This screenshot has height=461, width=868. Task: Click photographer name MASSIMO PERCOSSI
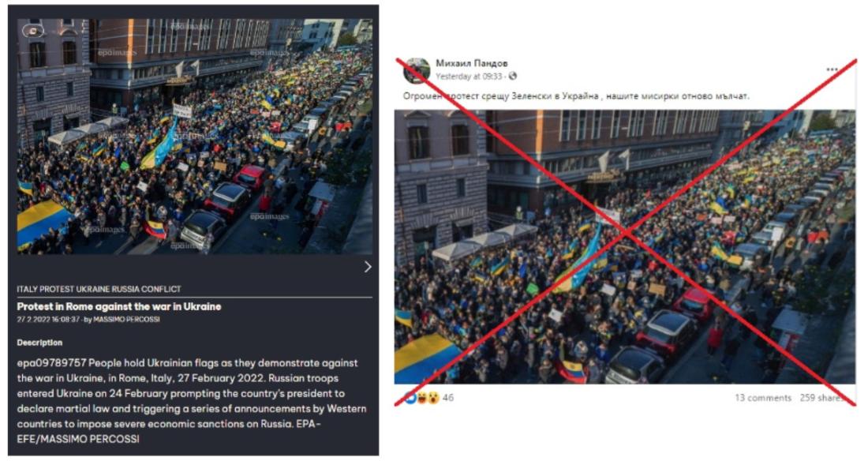pyautogui.click(x=126, y=320)
